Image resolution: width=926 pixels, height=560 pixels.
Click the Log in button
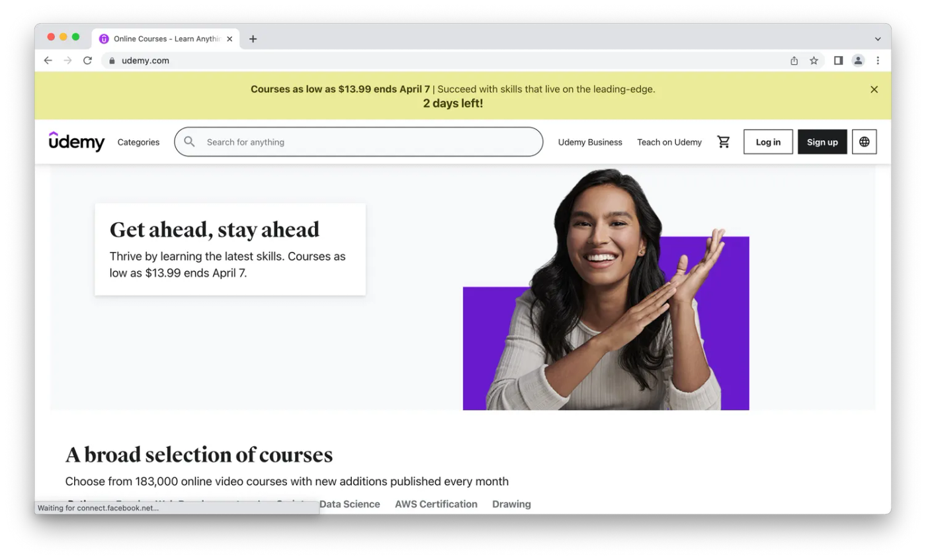point(767,141)
